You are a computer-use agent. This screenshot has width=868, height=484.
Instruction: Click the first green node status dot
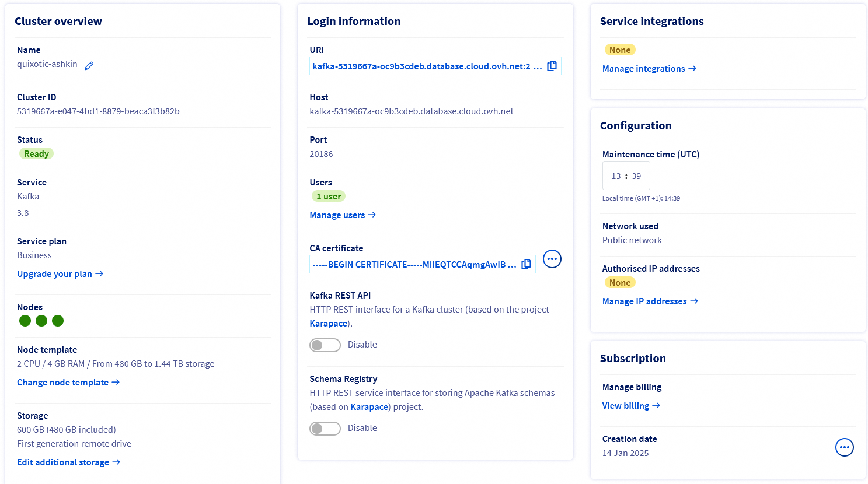tap(25, 321)
